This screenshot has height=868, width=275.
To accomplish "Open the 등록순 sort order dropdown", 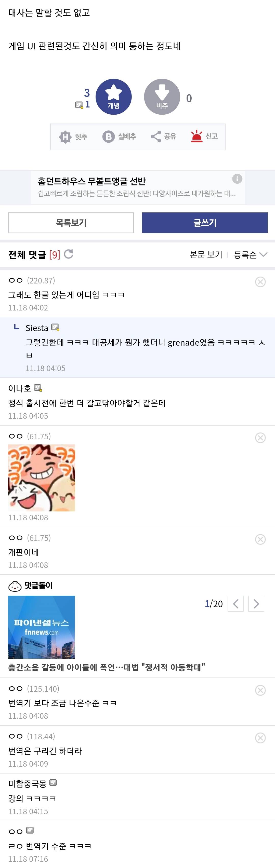I will pos(250,255).
